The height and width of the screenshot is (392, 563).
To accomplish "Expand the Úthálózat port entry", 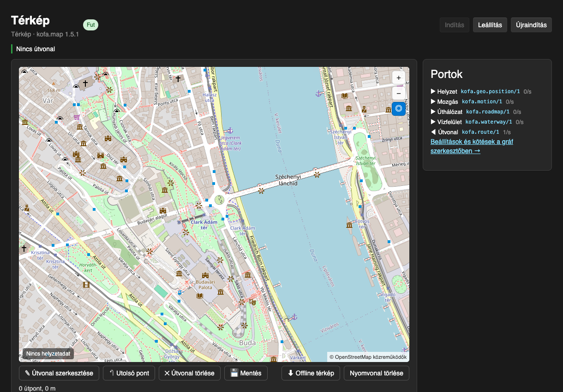I will [x=476, y=112].
